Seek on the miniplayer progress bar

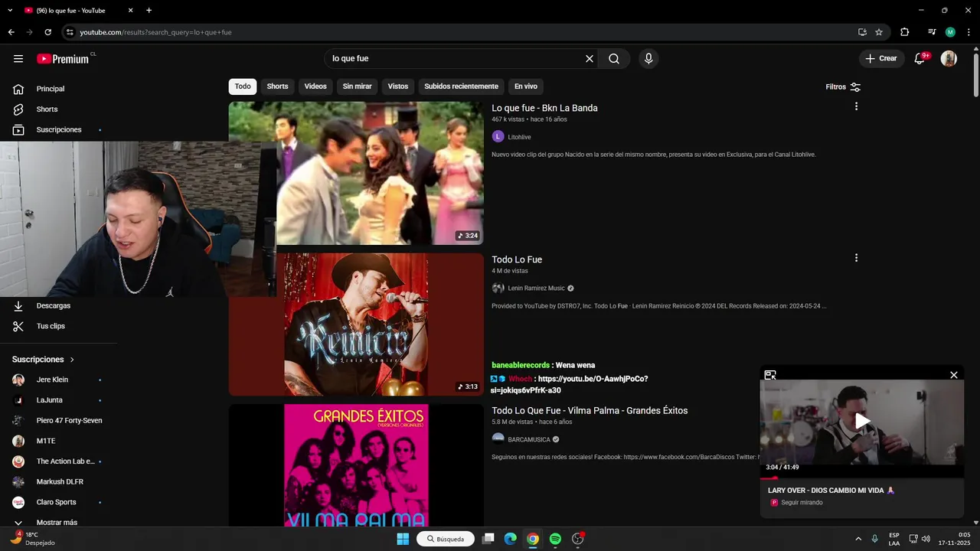[x=862, y=478]
